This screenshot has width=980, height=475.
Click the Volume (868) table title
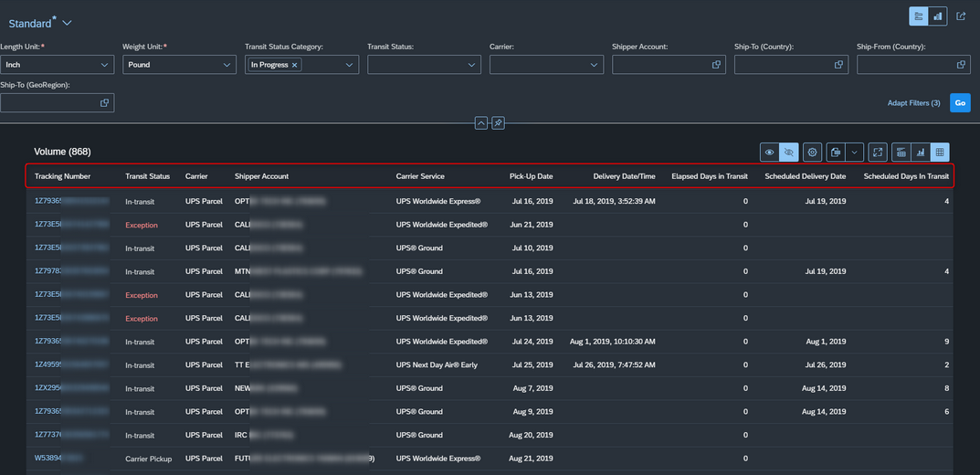62,152
